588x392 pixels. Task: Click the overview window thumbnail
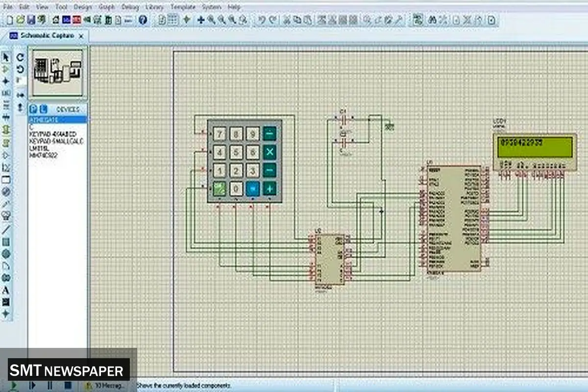tap(57, 73)
